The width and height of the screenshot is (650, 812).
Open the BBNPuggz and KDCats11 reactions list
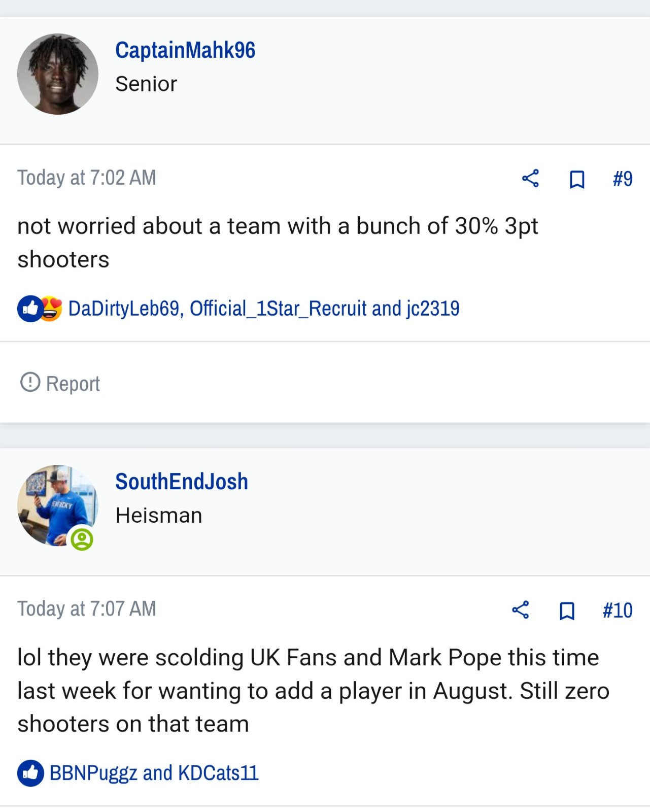[x=154, y=773]
